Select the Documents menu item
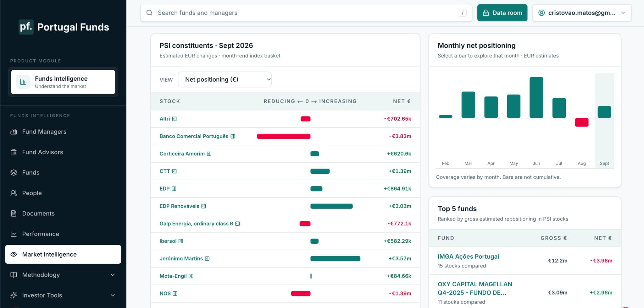Viewport: 644px width, 308px height. pos(63,213)
